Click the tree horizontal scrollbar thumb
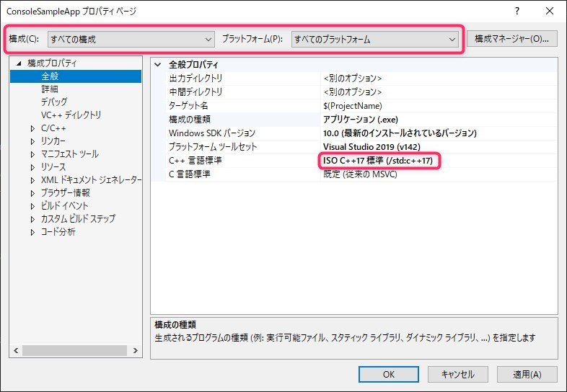The width and height of the screenshot is (567, 392). coord(74,350)
